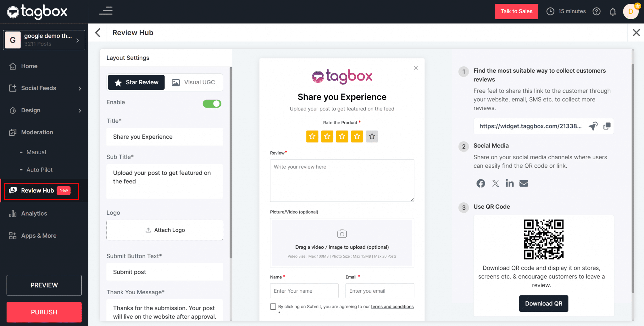Disable the Star Review Enable toggle
The height and width of the screenshot is (326, 644).
pyautogui.click(x=212, y=104)
